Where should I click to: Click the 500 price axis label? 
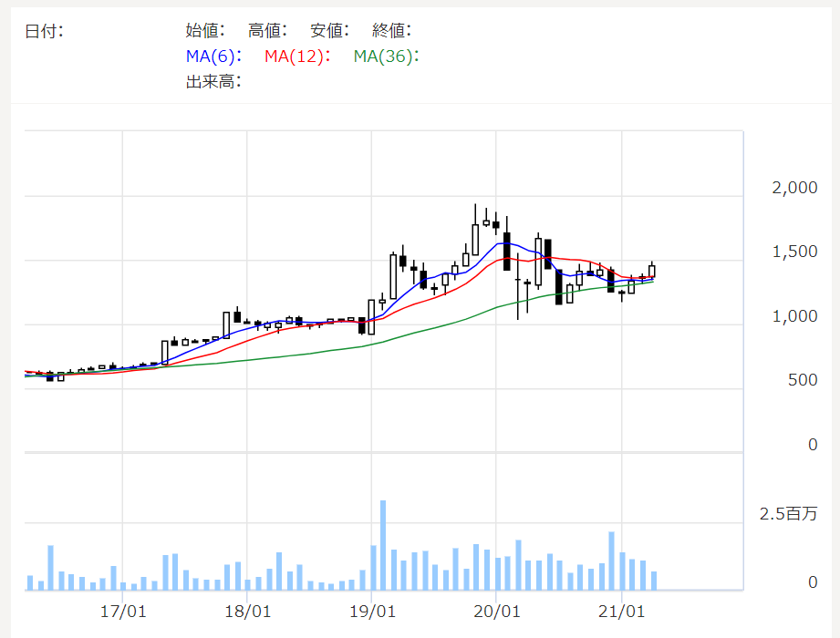coord(803,380)
